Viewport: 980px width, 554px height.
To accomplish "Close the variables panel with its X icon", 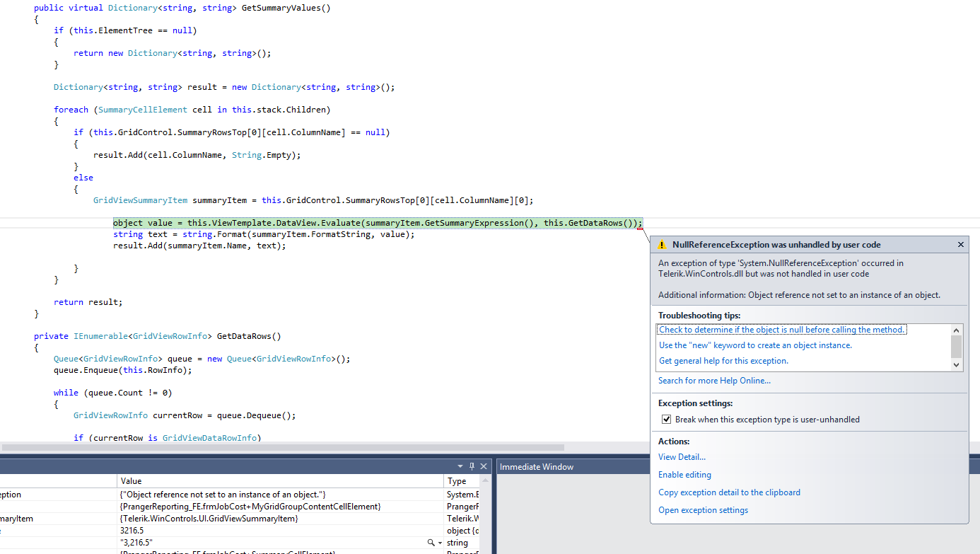I will click(484, 466).
